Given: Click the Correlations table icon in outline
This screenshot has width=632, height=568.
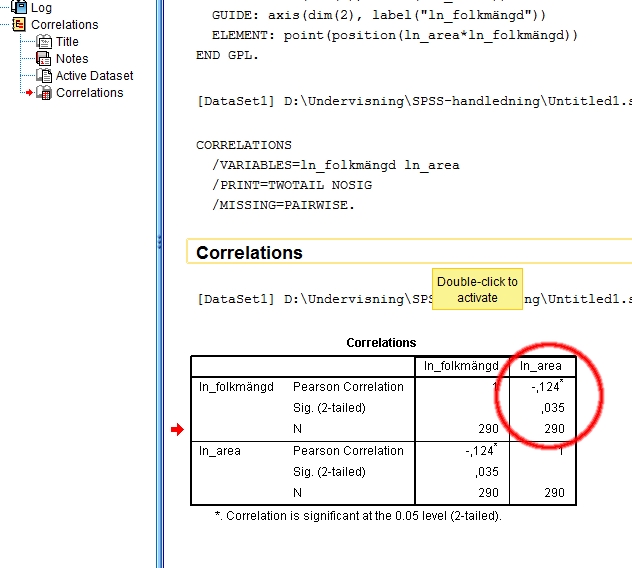Looking at the screenshot, I should click(44, 93).
